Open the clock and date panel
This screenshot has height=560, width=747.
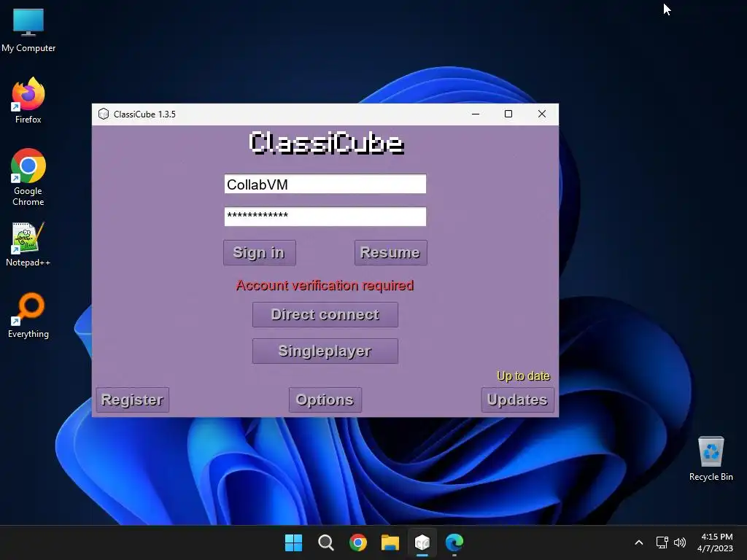[x=716, y=542]
